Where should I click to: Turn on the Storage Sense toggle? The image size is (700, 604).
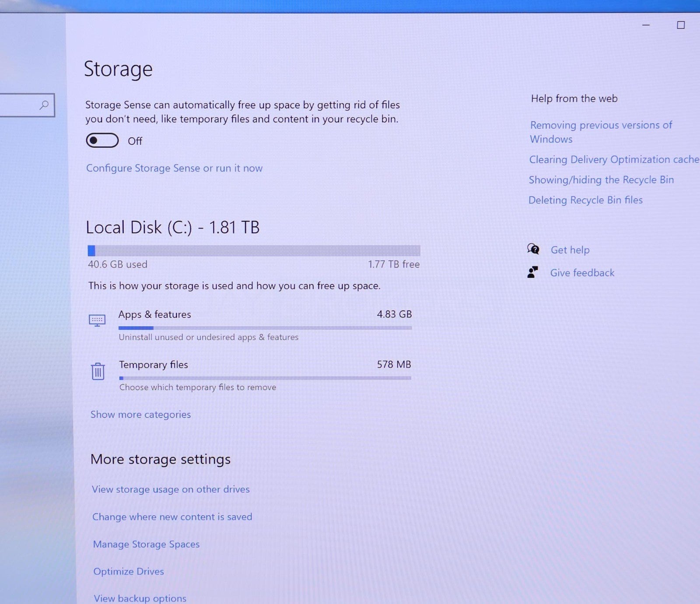tap(102, 140)
